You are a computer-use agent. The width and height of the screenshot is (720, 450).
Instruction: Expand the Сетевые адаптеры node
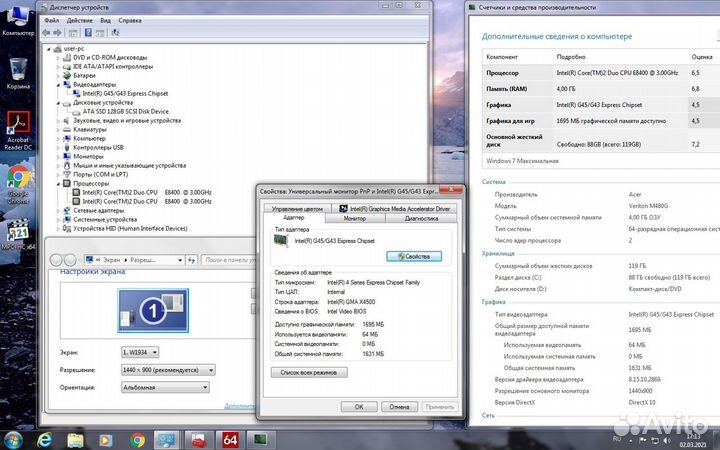coord(58,210)
